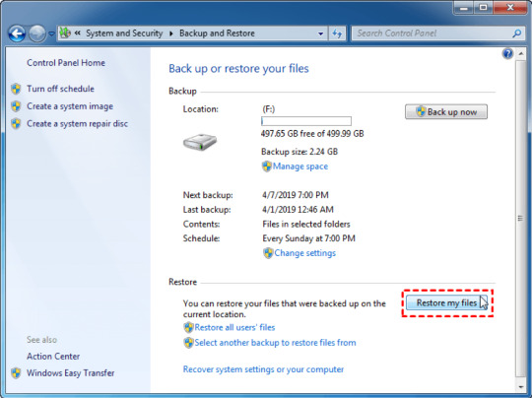
Task: Open Windows Easy Transfer
Action: click(x=71, y=373)
